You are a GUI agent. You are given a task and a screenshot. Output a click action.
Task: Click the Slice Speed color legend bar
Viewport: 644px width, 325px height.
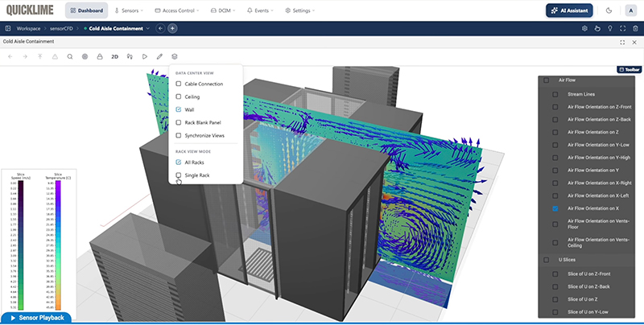coord(21,245)
